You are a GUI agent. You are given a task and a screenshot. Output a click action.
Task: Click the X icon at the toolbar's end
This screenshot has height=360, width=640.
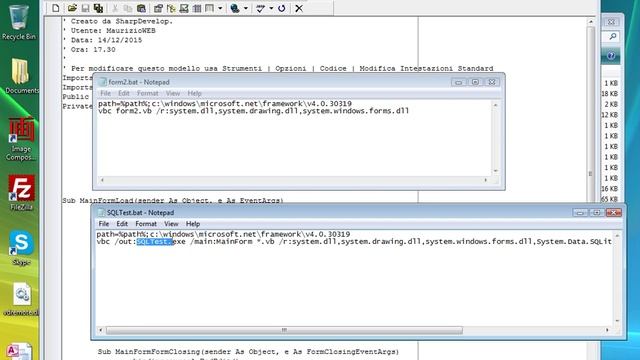coord(299,8)
